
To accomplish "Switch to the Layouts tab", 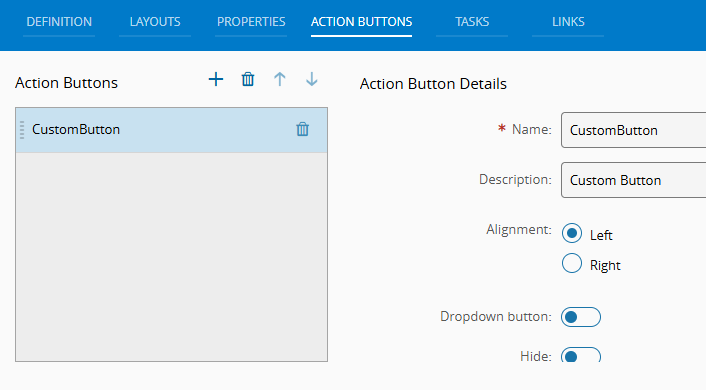I will point(155,22).
